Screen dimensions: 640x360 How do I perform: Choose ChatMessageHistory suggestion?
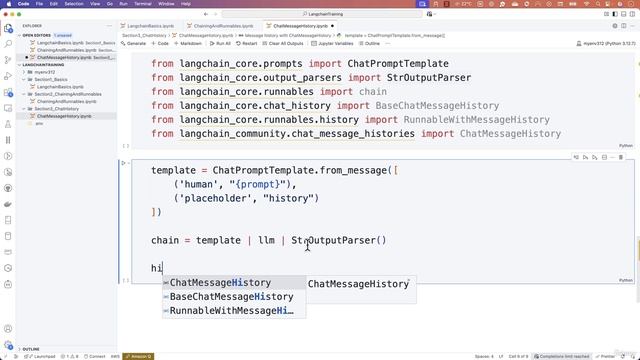234,283
